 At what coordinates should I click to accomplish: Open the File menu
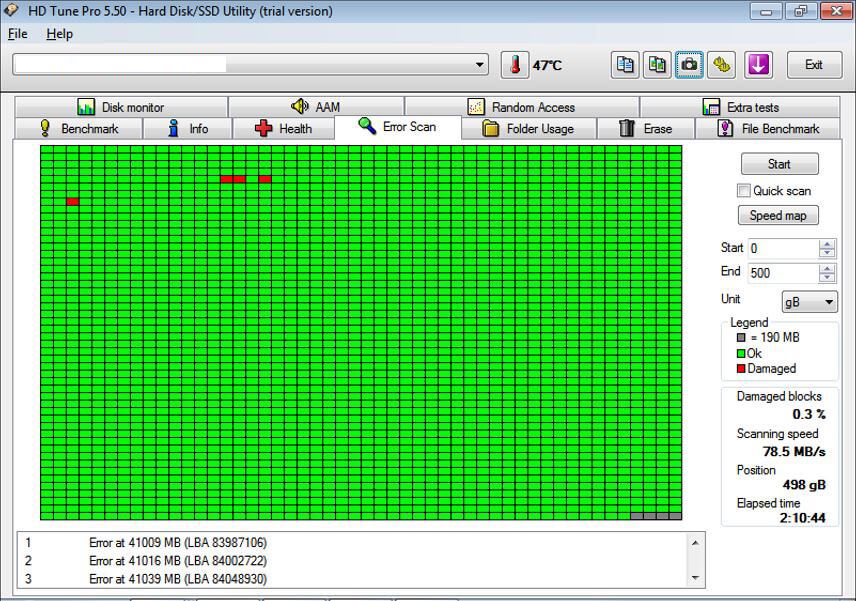(17, 34)
